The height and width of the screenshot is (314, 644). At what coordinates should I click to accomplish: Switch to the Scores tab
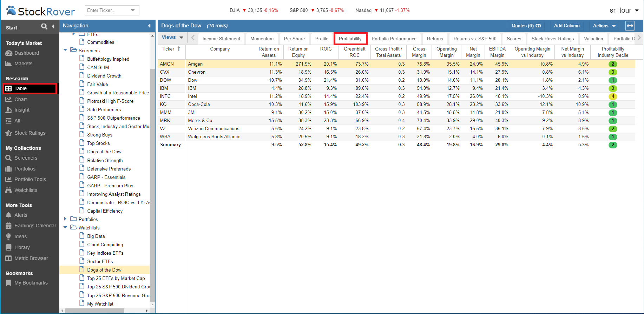click(x=514, y=39)
